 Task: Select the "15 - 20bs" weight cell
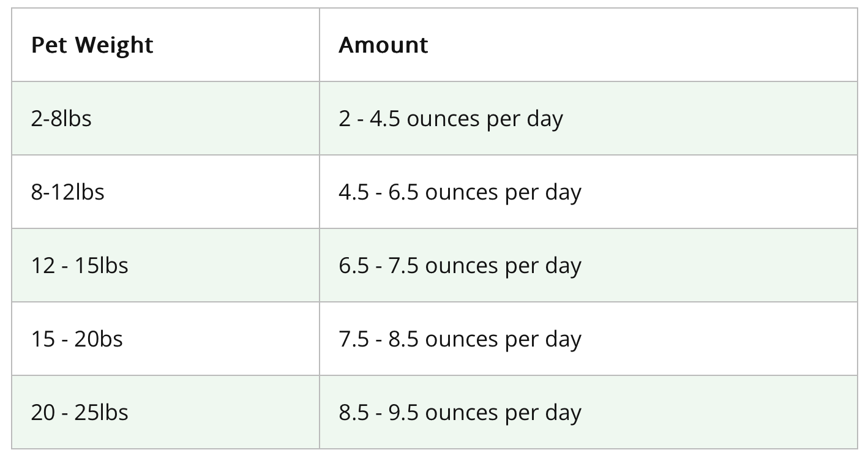[x=77, y=339]
